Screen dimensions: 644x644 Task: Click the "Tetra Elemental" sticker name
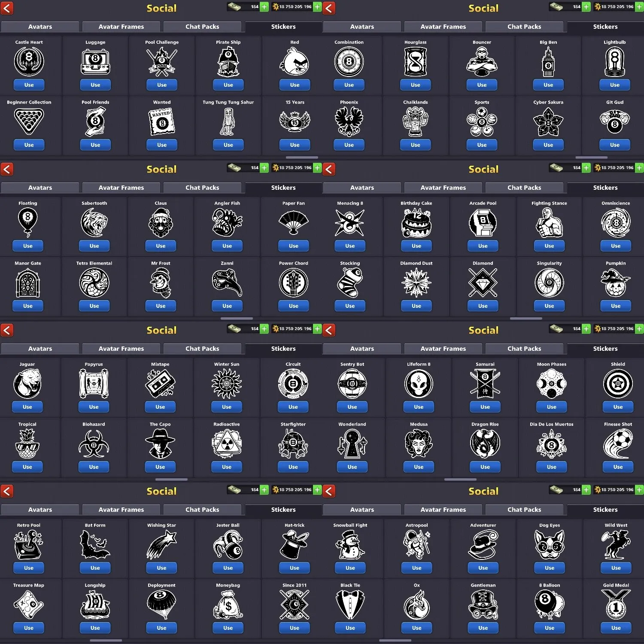[94, 263]
